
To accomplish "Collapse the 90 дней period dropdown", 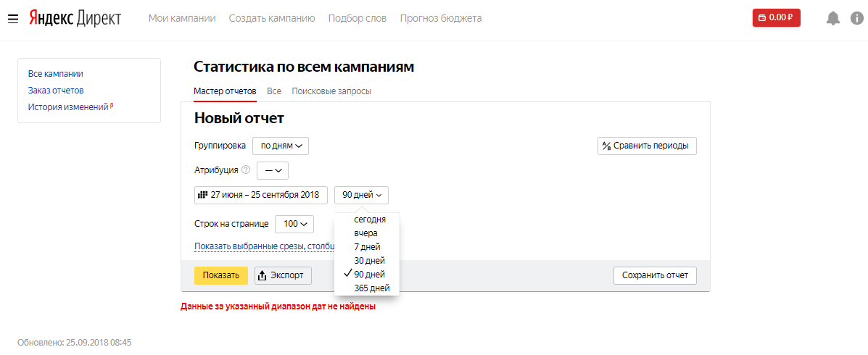I will tap(361, 195).
